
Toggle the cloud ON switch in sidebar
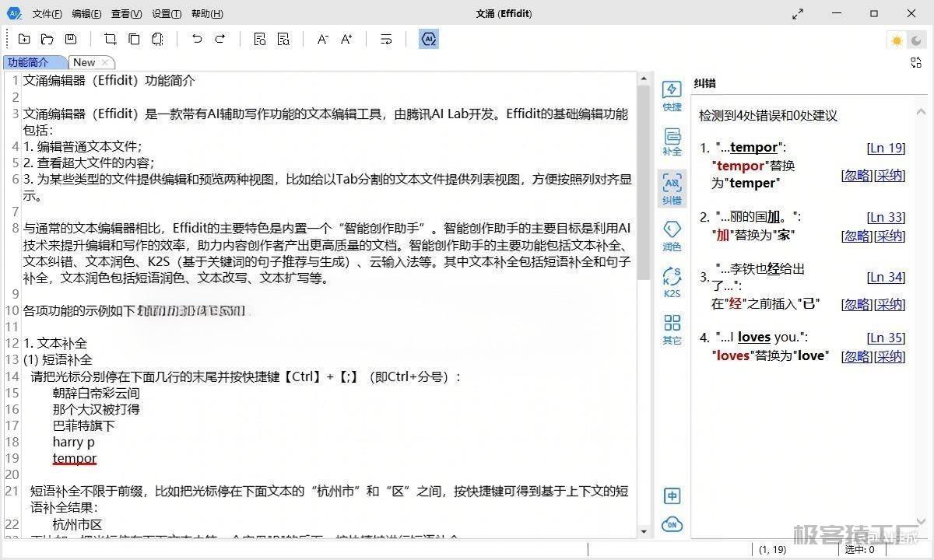[x=672, y=524]
